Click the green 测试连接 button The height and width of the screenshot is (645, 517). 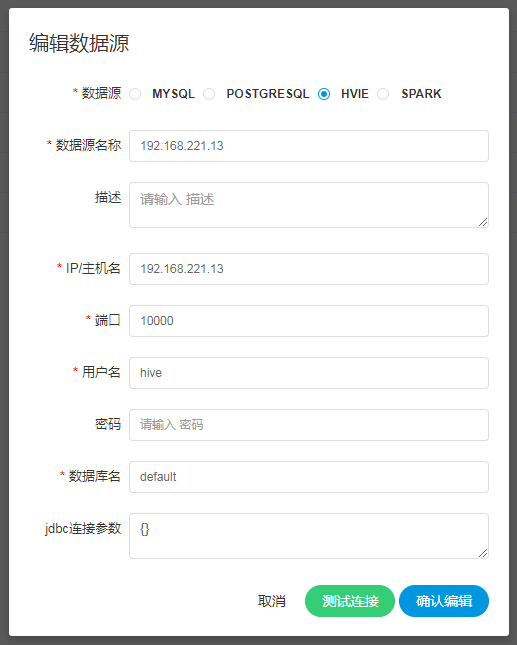pos(350,601)
